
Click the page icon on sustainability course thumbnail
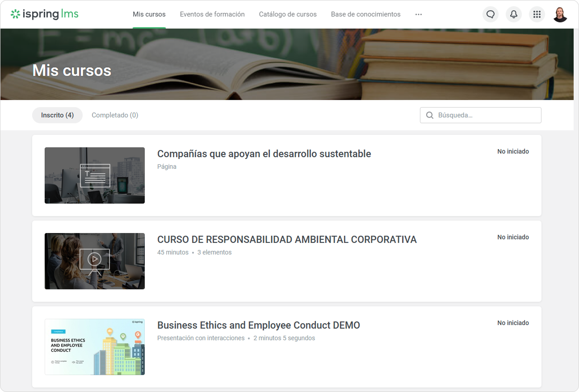point(95,175)
